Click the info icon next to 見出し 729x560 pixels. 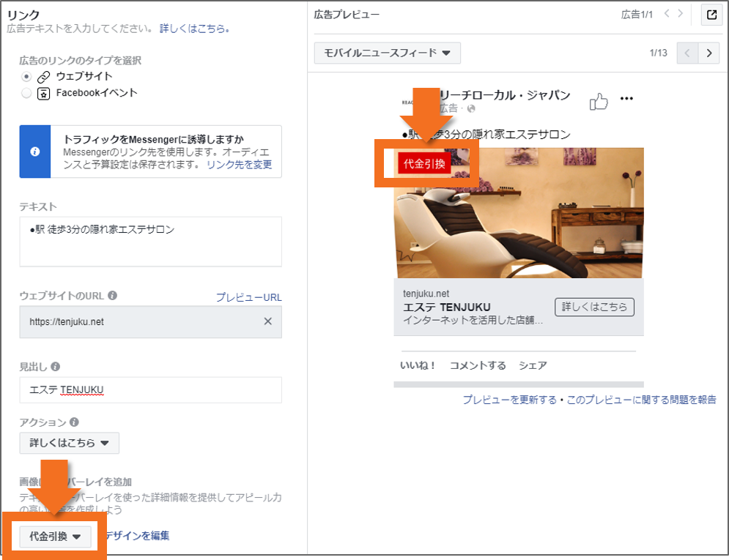56,366
